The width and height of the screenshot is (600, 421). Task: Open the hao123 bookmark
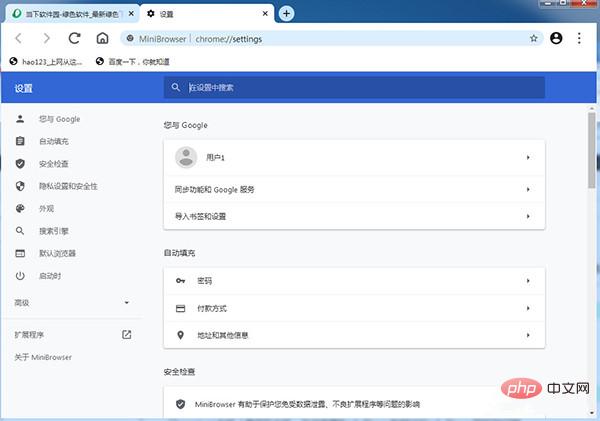click(x=46, y=61)
